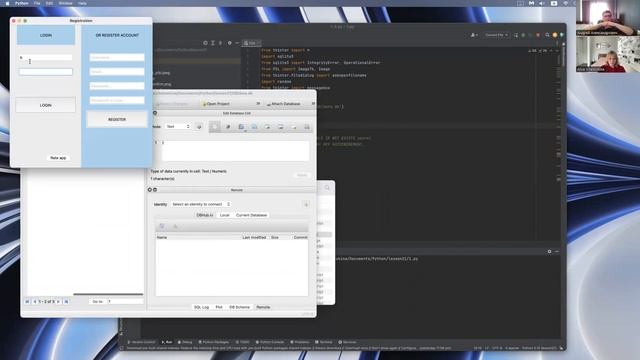Open the Window menu in macOS menu bar
This screenshot has height=360, width=640.
(x=65, y=3)
